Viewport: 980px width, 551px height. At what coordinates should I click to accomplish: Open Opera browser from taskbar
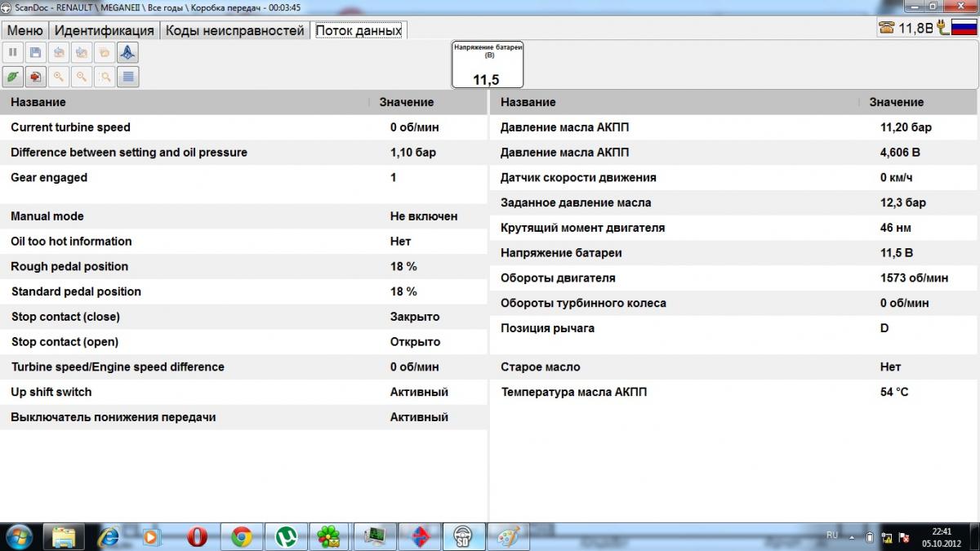tap(197, 536)
